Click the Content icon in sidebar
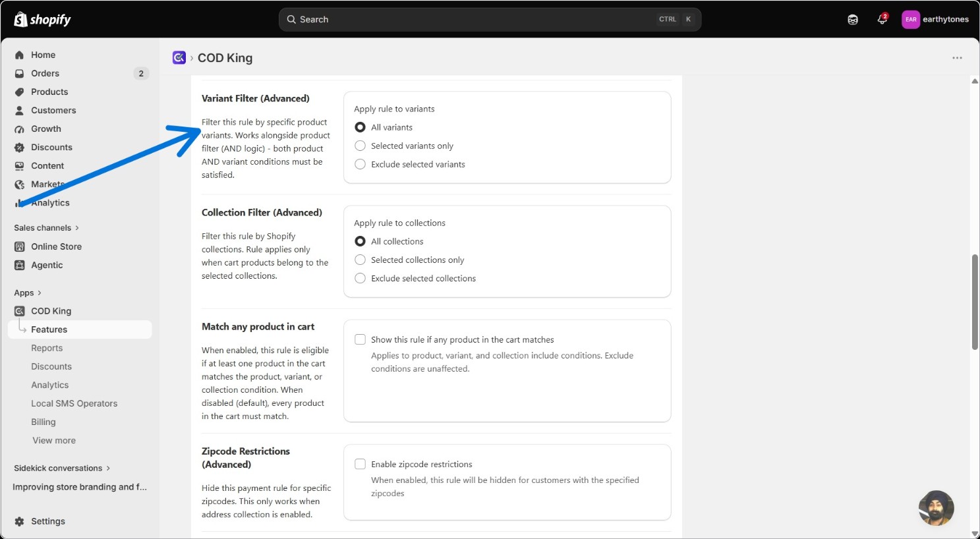Screen dimensions: 980x539 [x=20, y=166]
